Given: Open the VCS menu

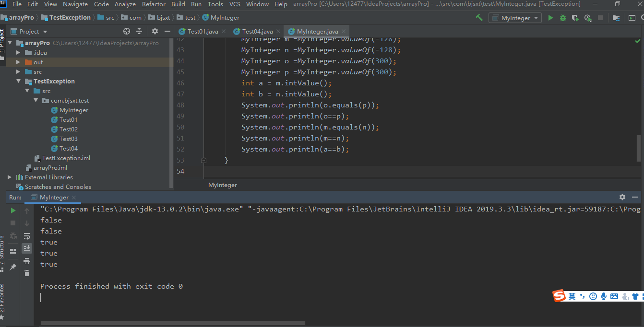Looking at the screenshot, I should (235, 4).
